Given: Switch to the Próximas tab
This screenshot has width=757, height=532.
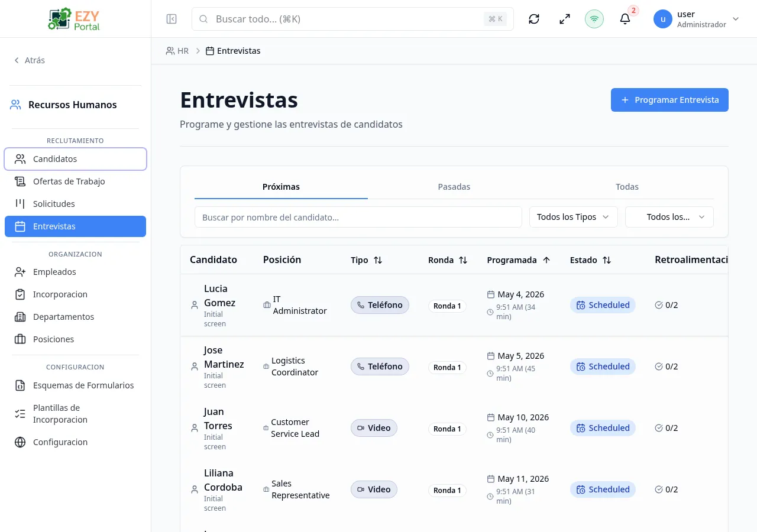Looking at the screenshot, I should 281,187.
